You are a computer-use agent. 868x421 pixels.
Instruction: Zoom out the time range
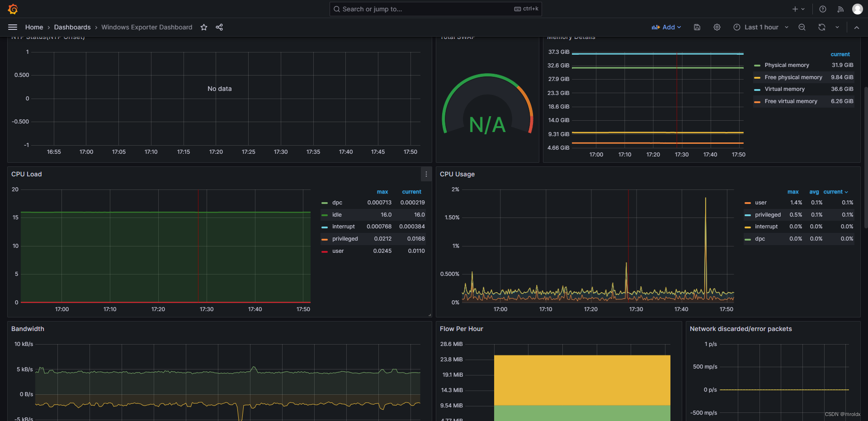[x=802, y=27]
